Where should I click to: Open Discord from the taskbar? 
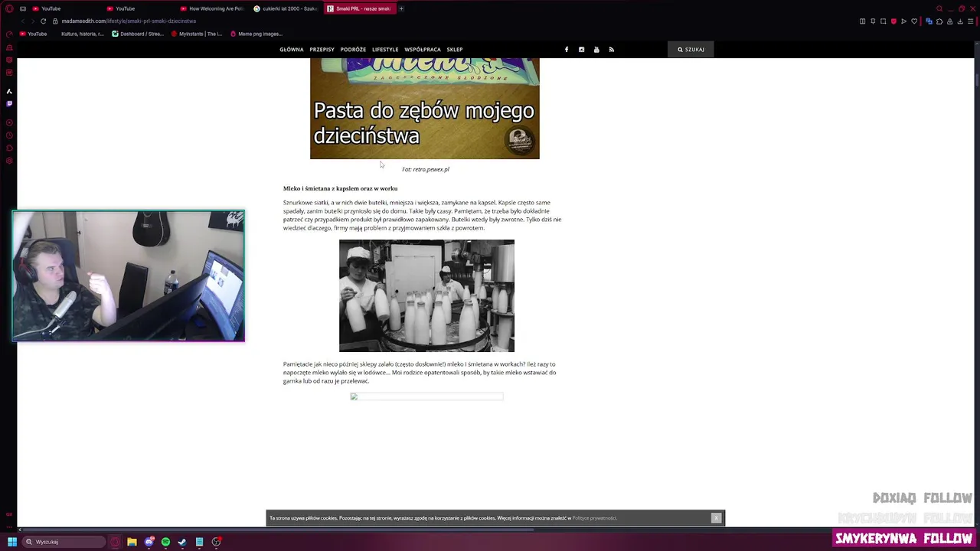point(149,542)
